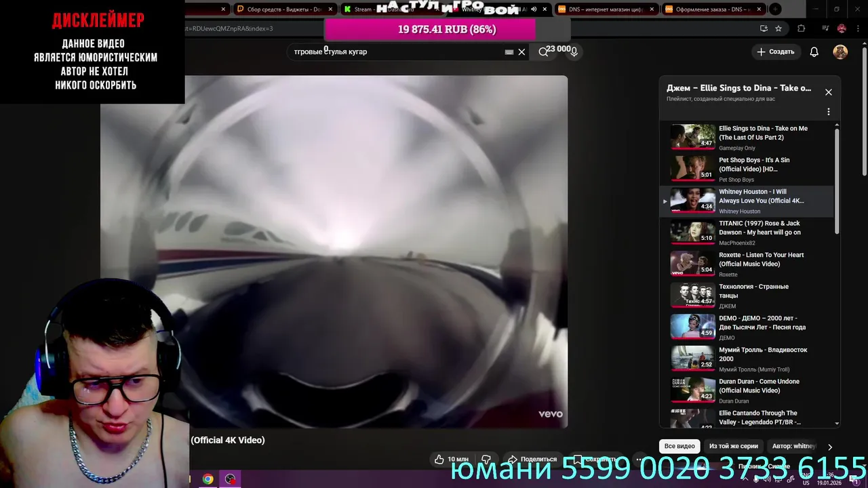The width and height of the screenshot is (868, 488).
Task: Open the OBS icon in taskbar
Action: 231,479
